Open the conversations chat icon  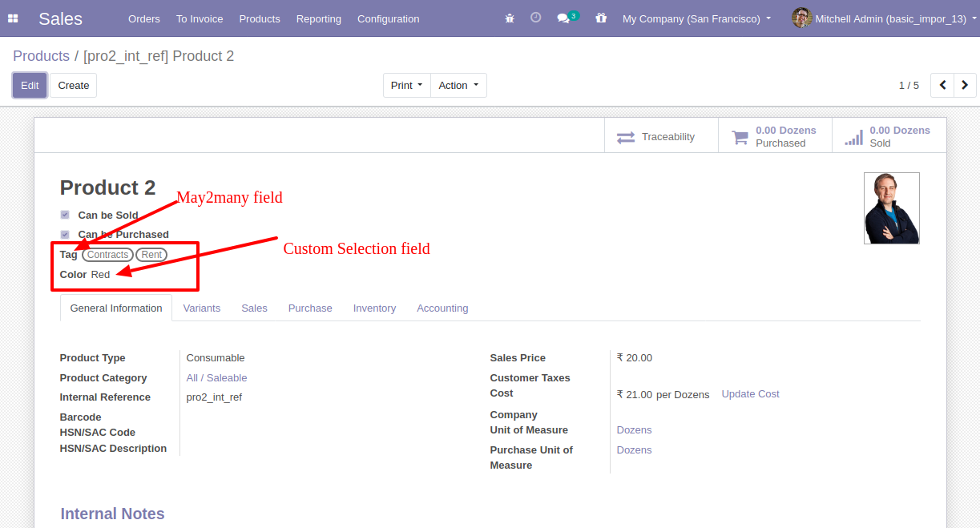point(564,18)
